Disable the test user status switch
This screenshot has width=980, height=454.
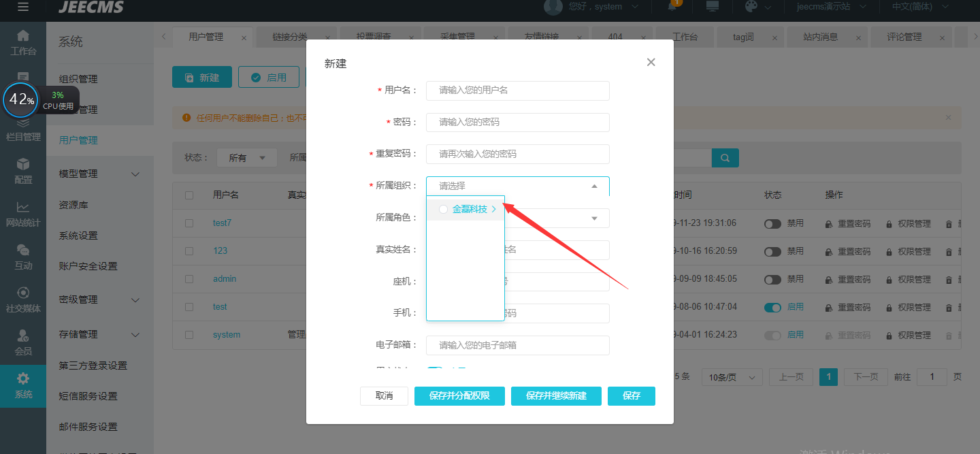click(x=772, y=307)
